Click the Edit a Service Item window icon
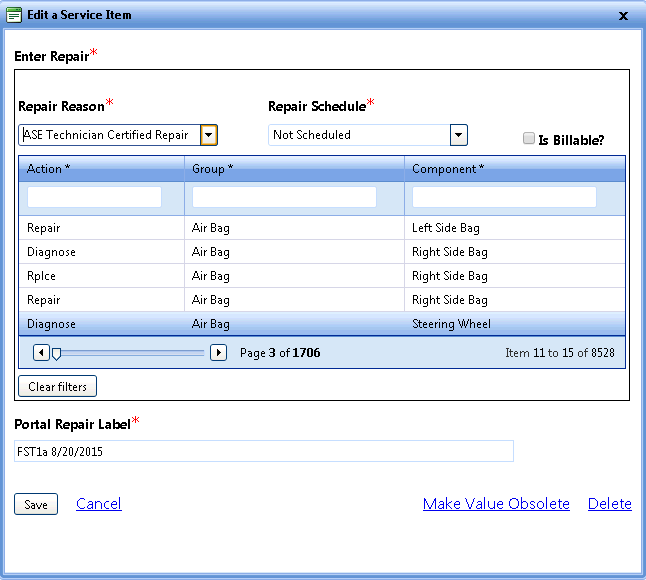Screen dimensions: 646x580 pos(14,15)
